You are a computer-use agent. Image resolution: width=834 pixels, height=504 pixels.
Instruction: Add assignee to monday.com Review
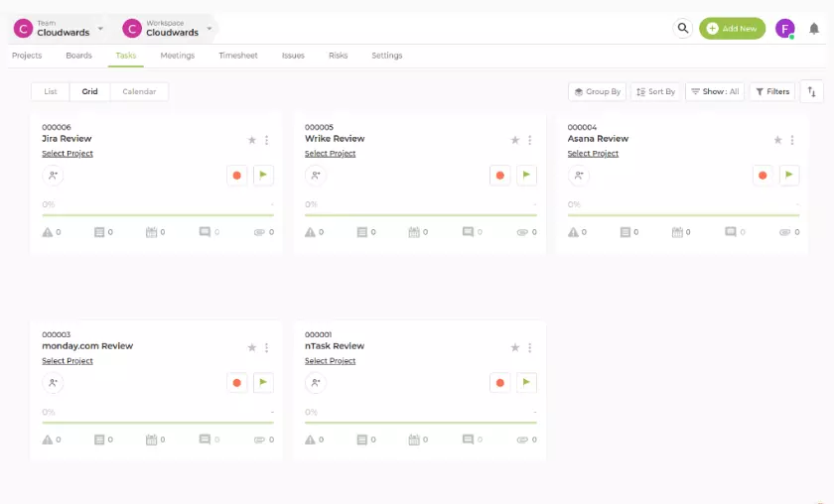click(53, 382)
